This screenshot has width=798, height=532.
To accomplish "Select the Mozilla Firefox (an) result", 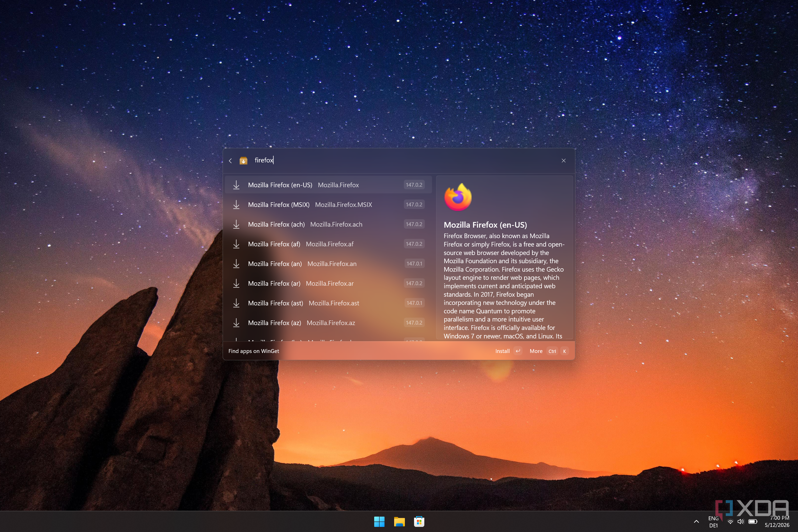I will [x=328, y=264].
